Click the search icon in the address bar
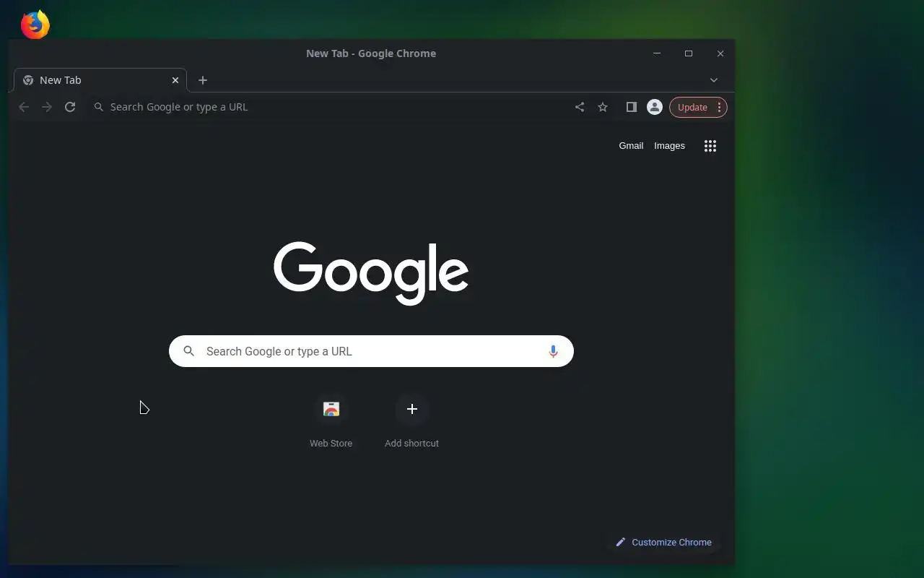Screen dimensions: 924x578 click(99, 107)
